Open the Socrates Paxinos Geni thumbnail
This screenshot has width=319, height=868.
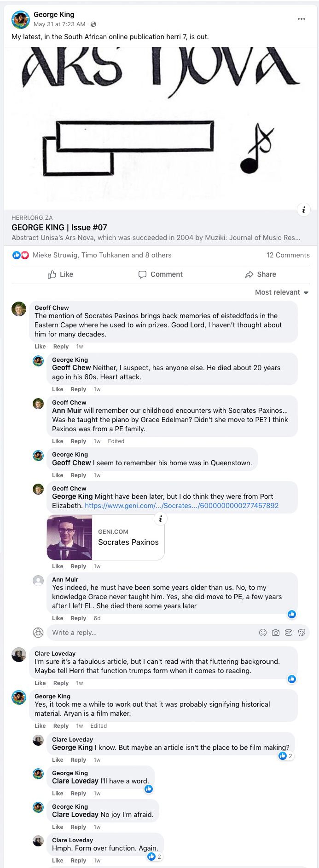coord(70,537)
